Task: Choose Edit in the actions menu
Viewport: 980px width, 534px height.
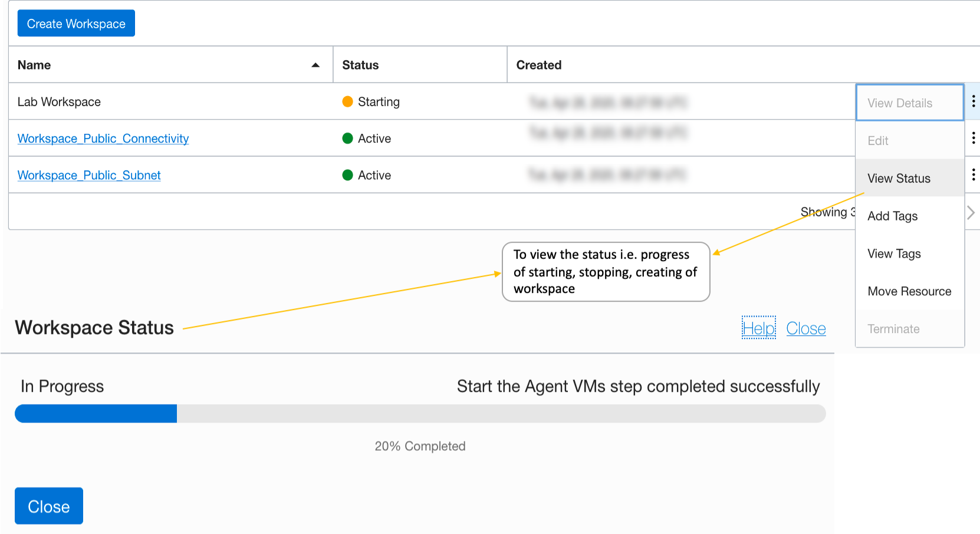Action: (878, 141)
